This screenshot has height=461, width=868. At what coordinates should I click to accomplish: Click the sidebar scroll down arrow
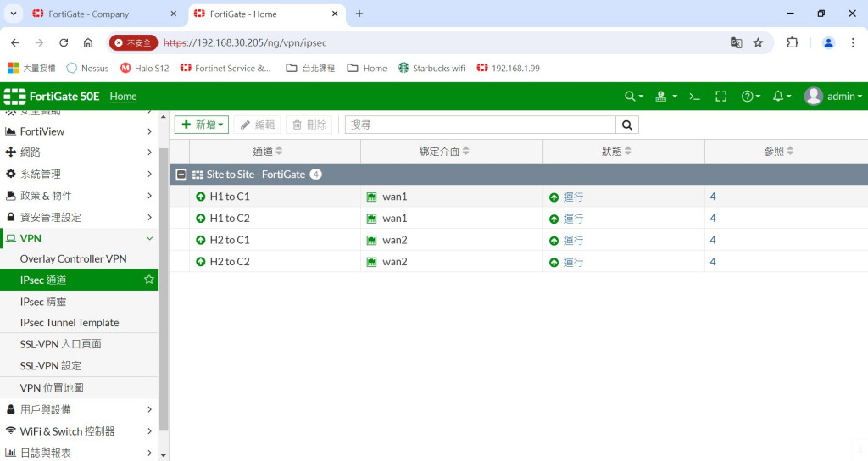tap(164, 455)
